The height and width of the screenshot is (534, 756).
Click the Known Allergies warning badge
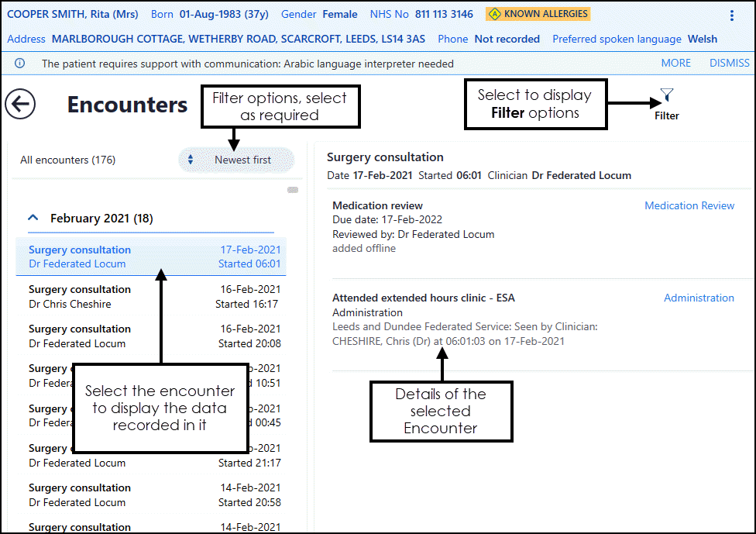tap(538, 14)
